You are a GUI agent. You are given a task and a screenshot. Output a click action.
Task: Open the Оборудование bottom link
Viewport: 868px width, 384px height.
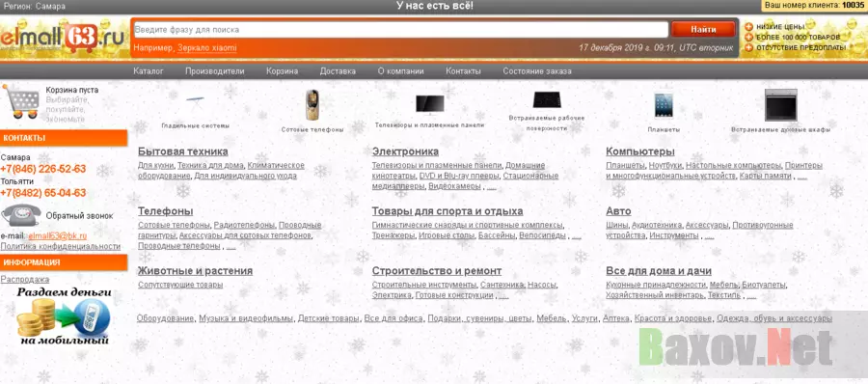(165, 318)
